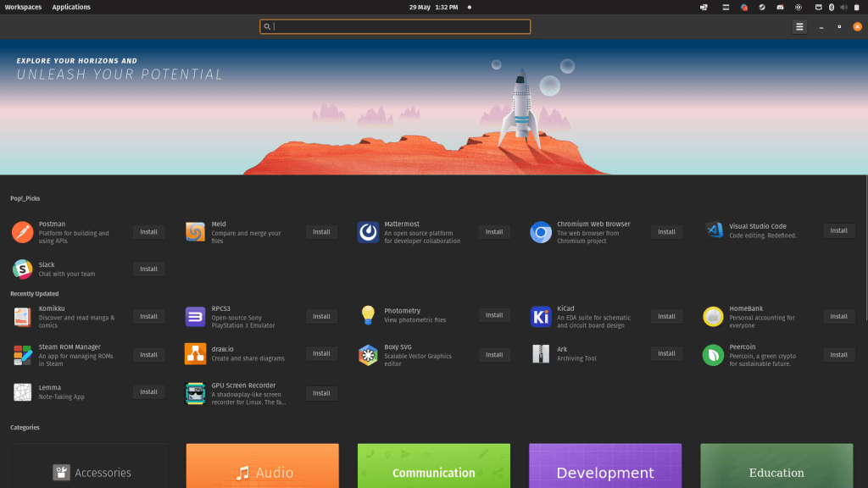Viewport: 868px width, 488px height.
Task: Browse the Education category
Action: coord(776,466)
